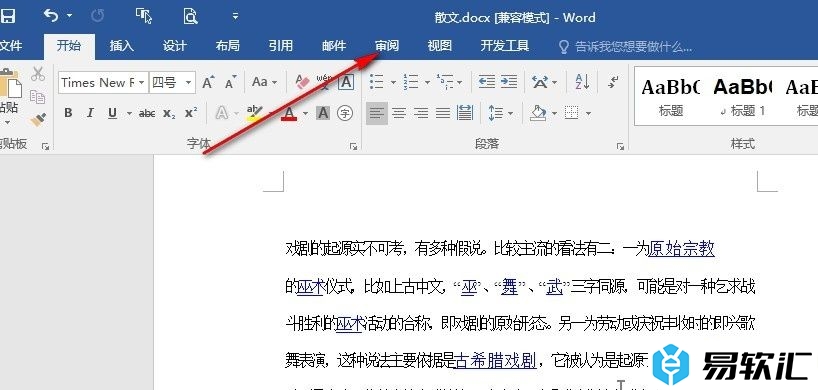818x390 pixels.
Task: Expand the 四号 font size dropdown
Action: click(x=189, y=82)
